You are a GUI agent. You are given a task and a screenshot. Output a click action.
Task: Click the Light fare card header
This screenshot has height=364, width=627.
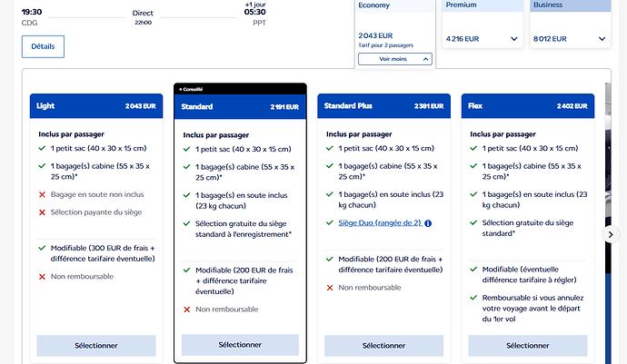point(96,106)
